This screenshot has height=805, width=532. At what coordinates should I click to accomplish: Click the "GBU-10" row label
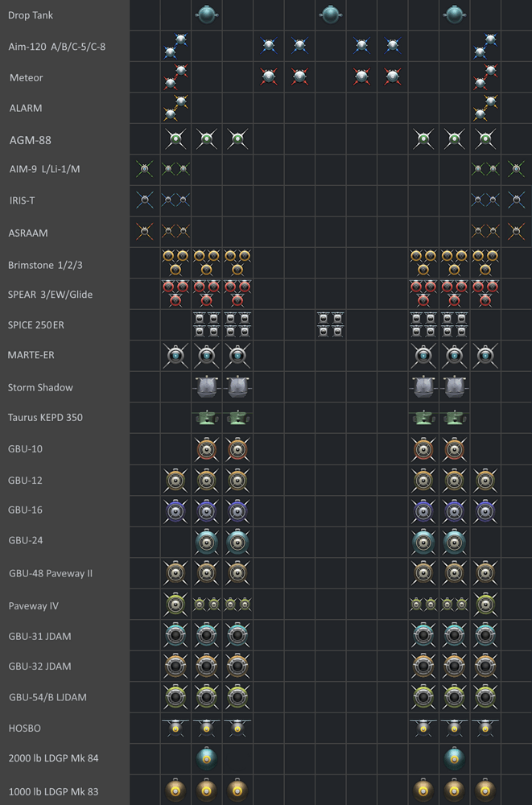click(25, 449)
